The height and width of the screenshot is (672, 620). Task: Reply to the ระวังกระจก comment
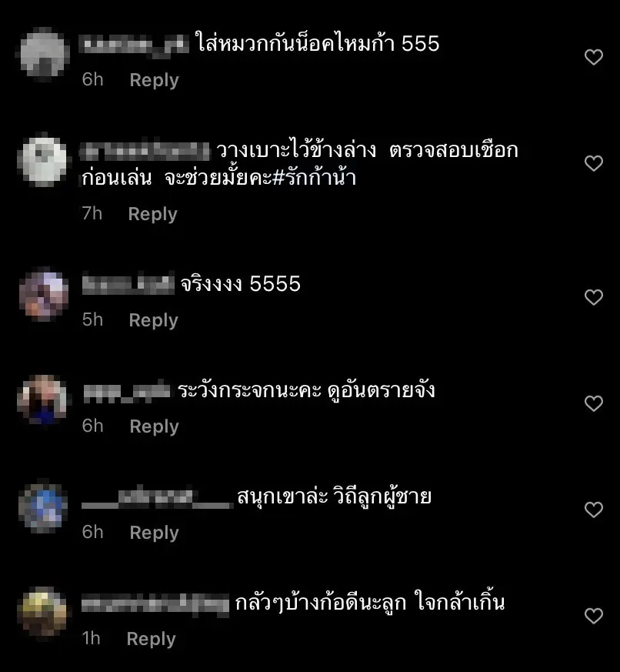(154, 426)
